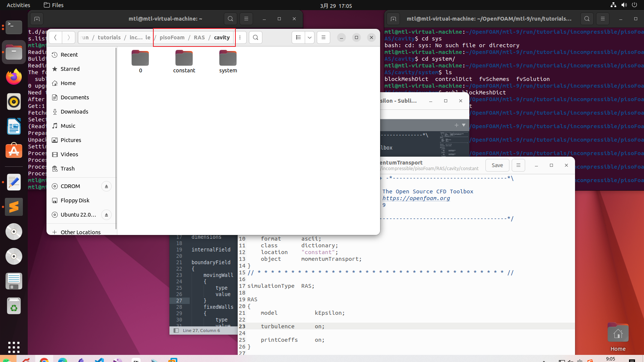
Task: Eject the Ubuntu 22.0 disc
Action: 106,215
